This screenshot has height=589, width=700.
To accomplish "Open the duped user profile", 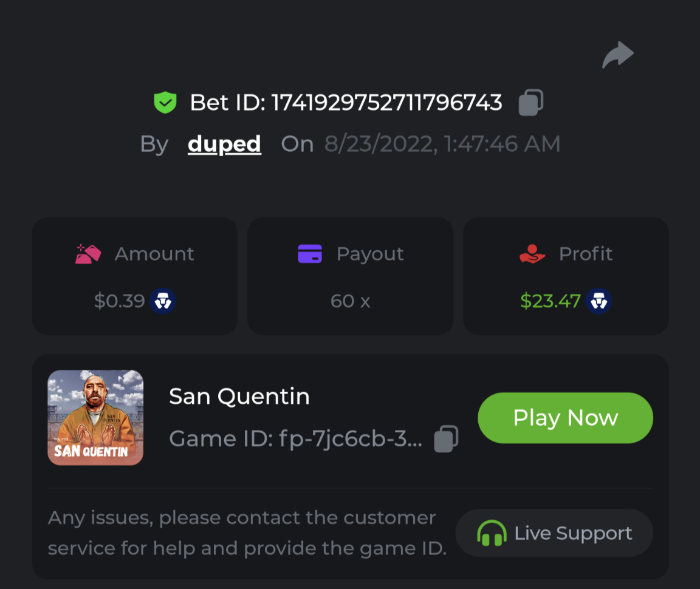I will (x=224, y=144).
